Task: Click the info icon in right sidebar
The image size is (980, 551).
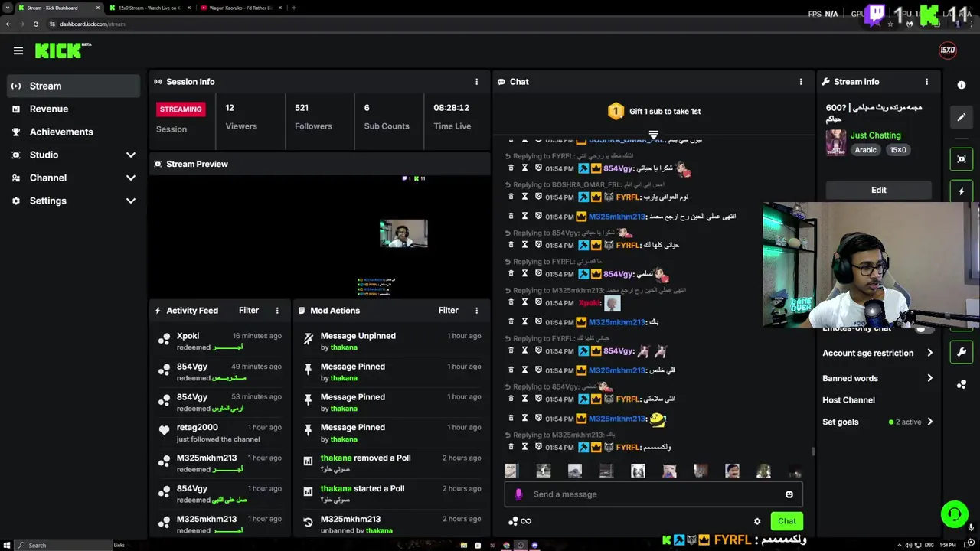Action: point(962,85)
